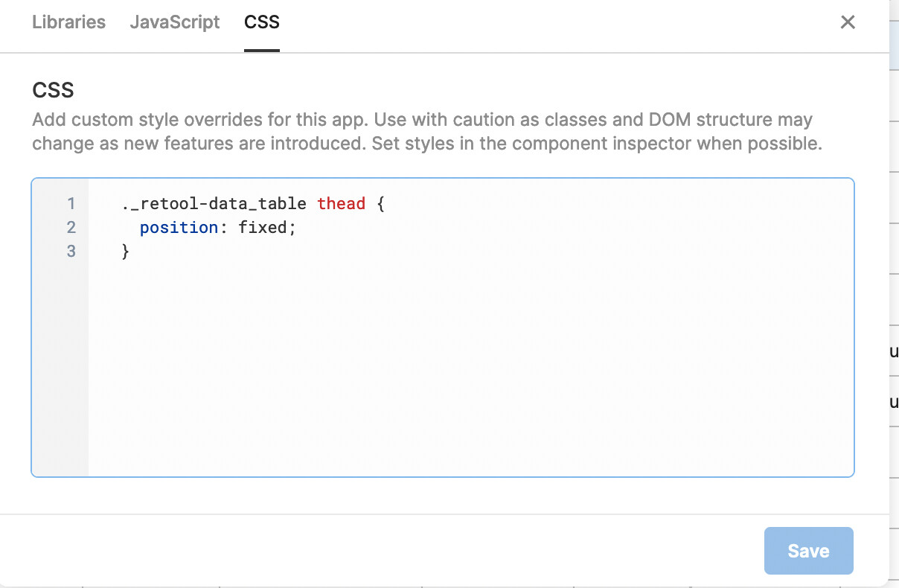The image size is (899, 588).
Task: Switch to the Libraries tab
Action: click(x=68, y=22)
